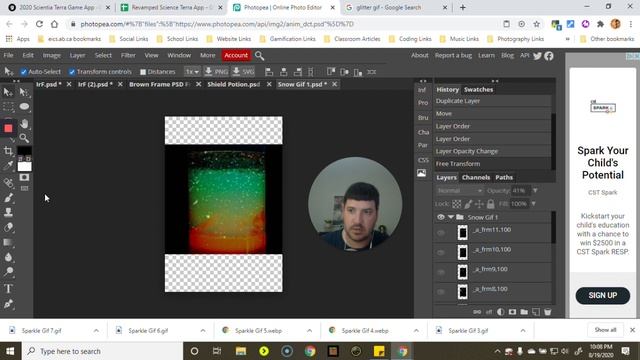Screen dimensions: 640x360
Task: Open the image icon side panel
Action: click(x=422, y=173)
